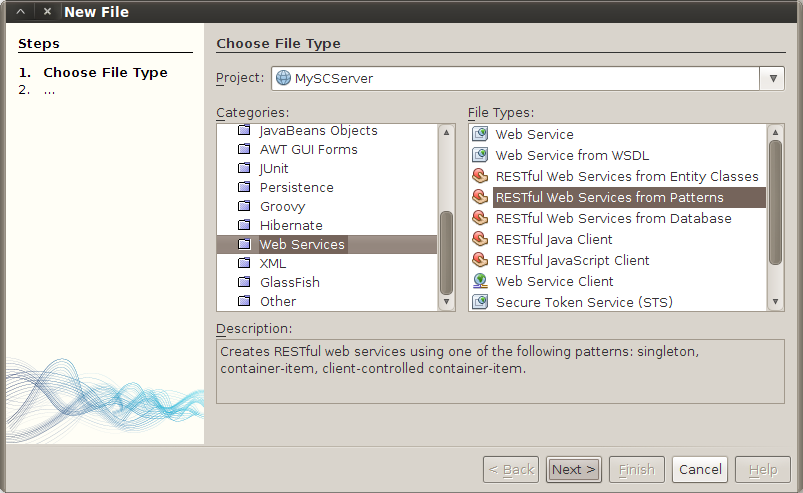This screenshot has width=803, height=493.
Task: Select the Hibernate category
Action: (291, 225)
